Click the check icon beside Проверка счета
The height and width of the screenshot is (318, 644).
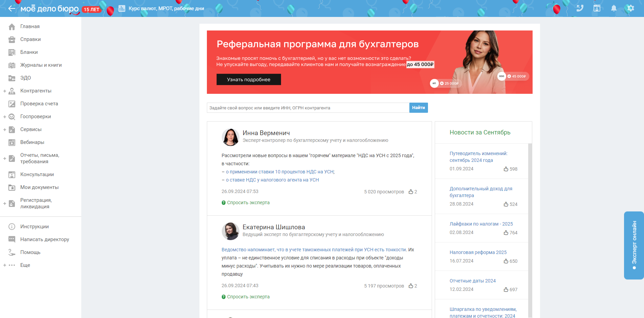[12, 104]
